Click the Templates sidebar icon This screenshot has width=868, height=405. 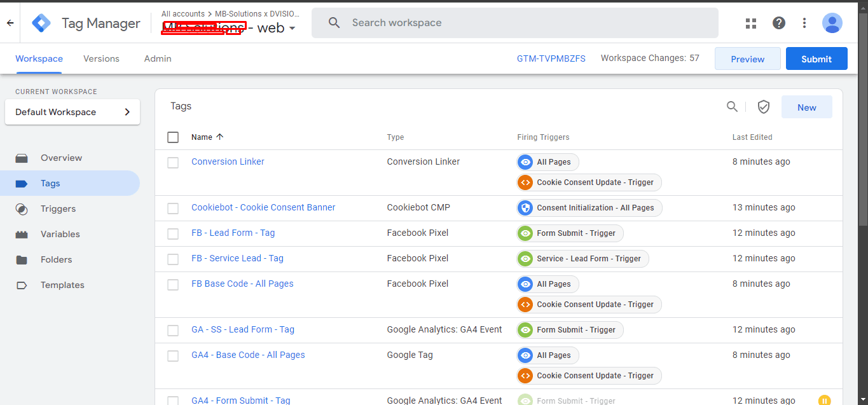[22, 285]
